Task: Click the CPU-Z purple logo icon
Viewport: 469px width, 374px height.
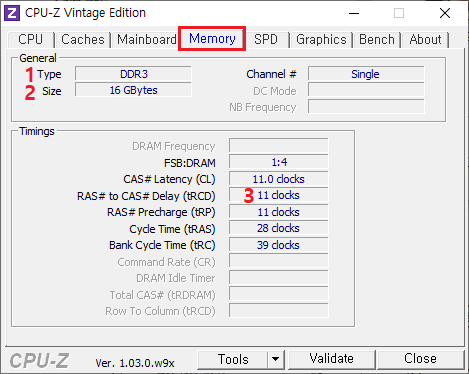Action: [x=12, y=13]
